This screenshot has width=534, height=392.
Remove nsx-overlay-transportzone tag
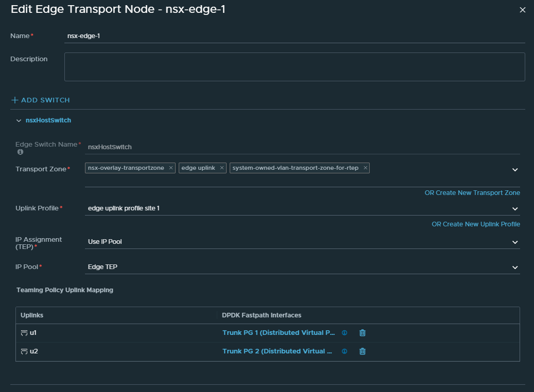(171, 168)
